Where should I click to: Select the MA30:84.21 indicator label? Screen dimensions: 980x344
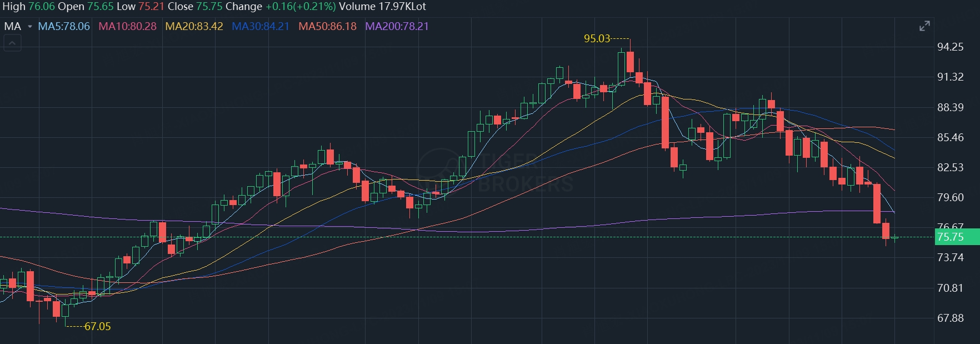261,26
